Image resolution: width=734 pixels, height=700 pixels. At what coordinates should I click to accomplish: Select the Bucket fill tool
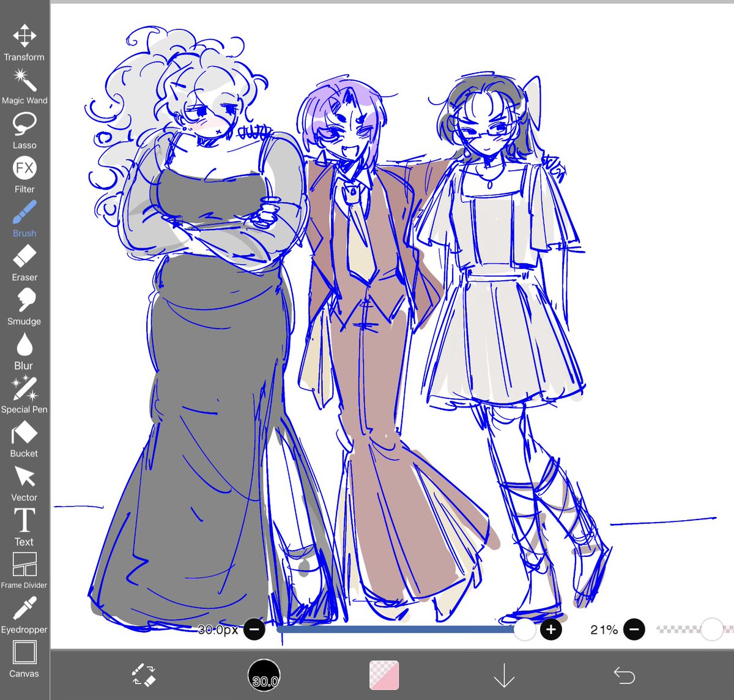coord(24,439)
